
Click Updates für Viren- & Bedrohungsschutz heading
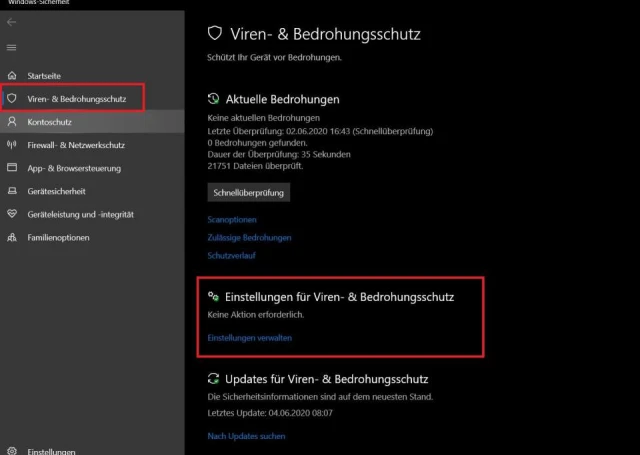pyautogui.click(x=327, y=379)
